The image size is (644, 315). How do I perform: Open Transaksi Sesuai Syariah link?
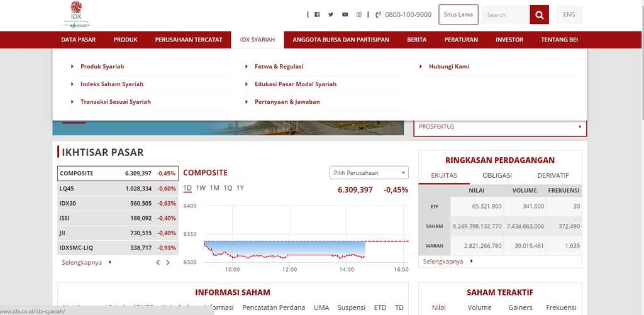[x=116, y=101]
